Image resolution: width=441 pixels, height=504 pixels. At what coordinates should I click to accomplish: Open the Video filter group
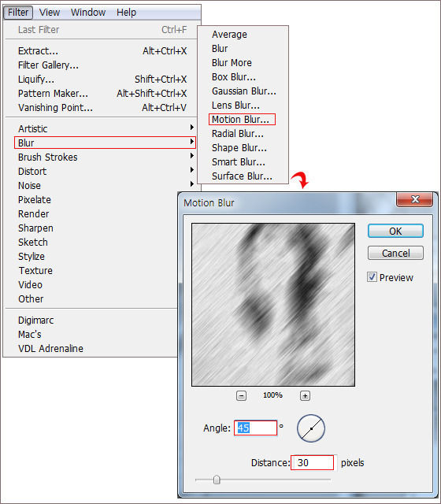click(x=30, y=284)
